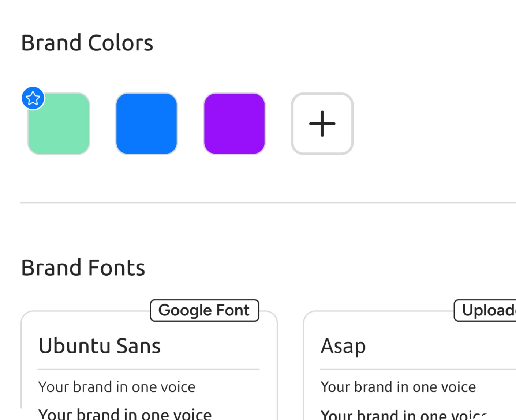Click the Google Font badge label
Image resolution: width=516 pixels, height=420 pixels.
204,310
